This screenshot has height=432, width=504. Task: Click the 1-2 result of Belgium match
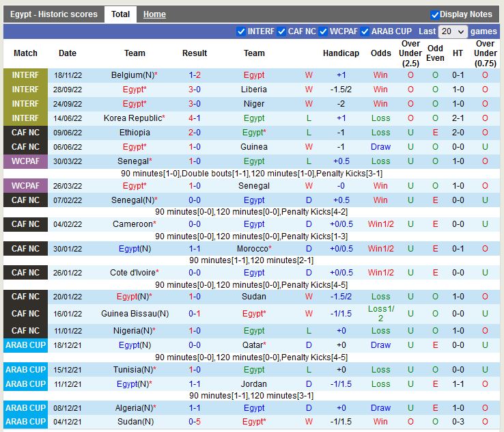195,75
